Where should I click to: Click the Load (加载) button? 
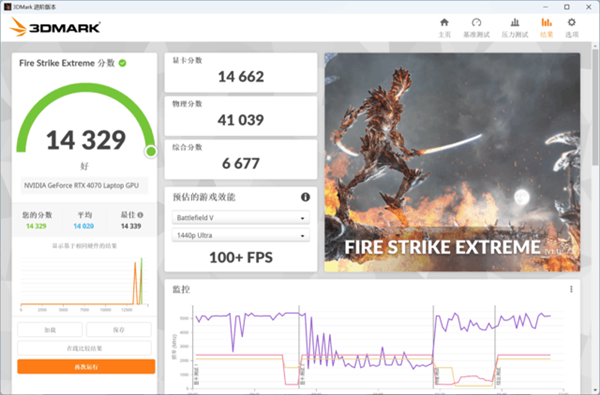[50, 330]
